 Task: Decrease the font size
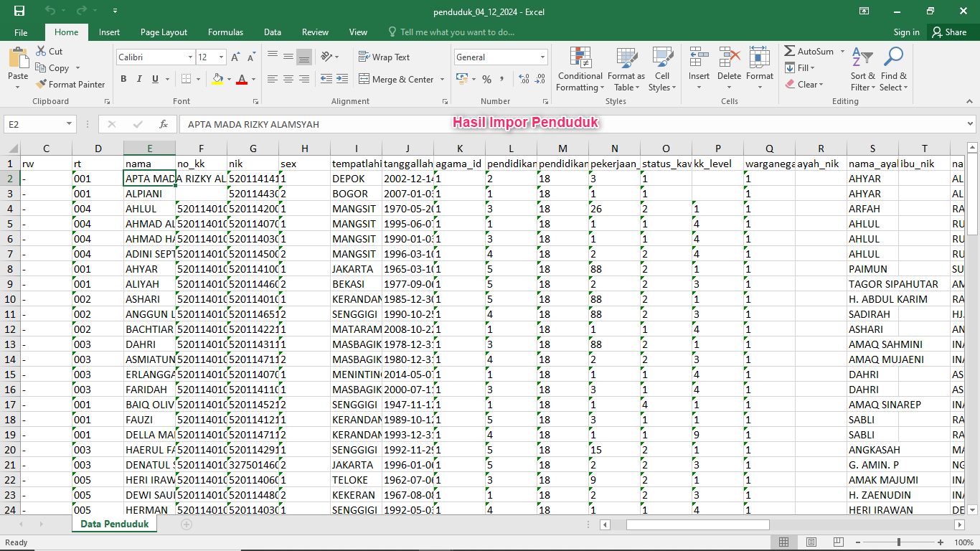(x=251, y=57)
